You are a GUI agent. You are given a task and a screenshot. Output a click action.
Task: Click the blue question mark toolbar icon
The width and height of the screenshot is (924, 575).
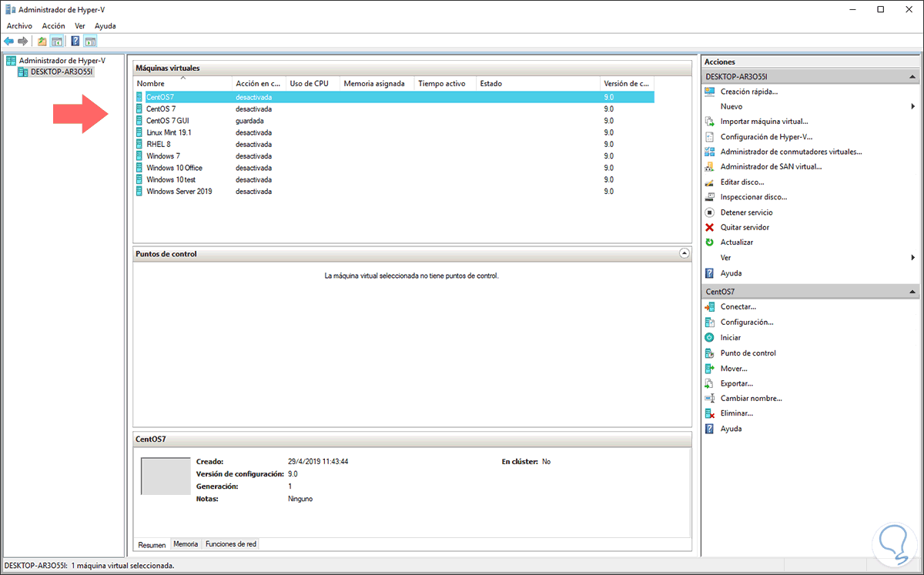point(75,41)
